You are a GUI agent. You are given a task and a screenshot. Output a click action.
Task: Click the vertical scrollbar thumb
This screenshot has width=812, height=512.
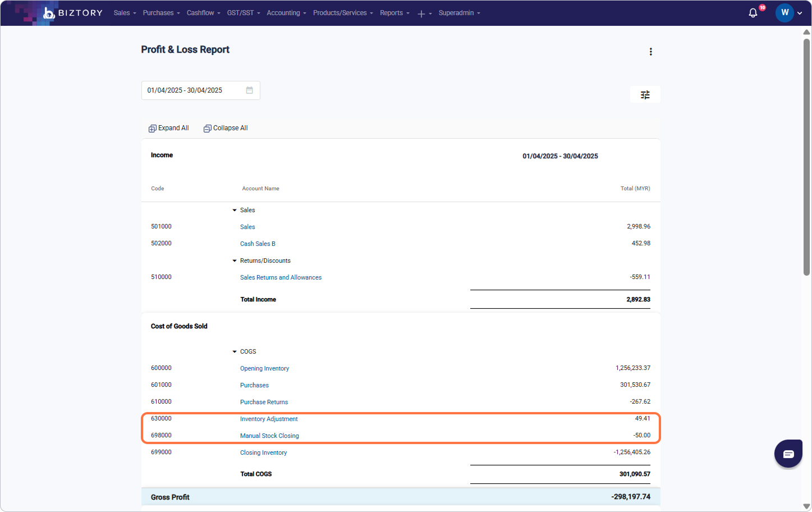806,157
